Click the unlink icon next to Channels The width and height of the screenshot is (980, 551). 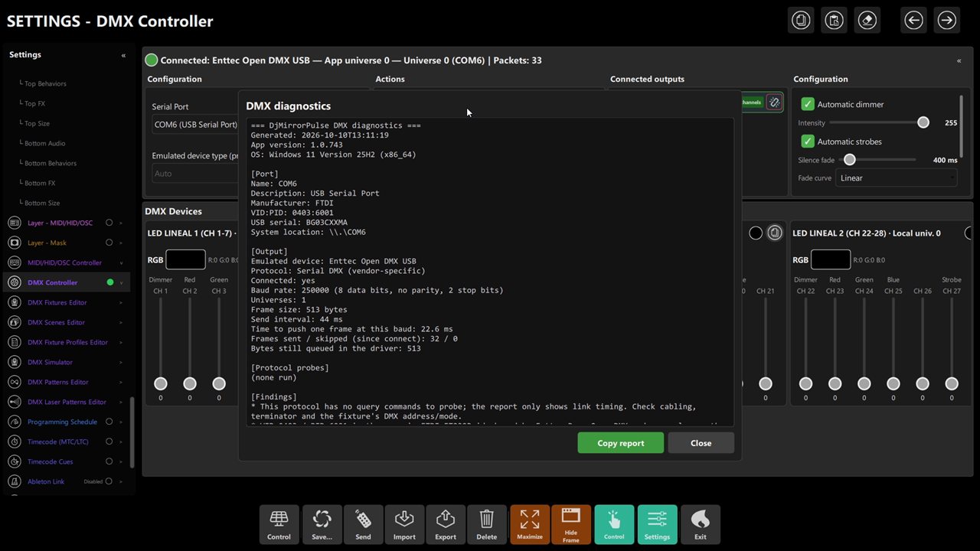click(x=774, y=103)
